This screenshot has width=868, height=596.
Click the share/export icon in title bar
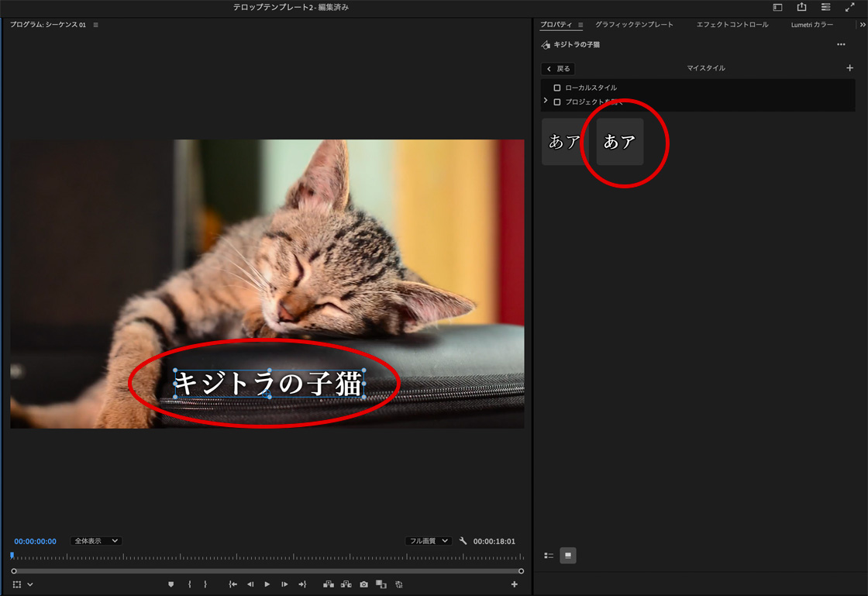(801, 7)
